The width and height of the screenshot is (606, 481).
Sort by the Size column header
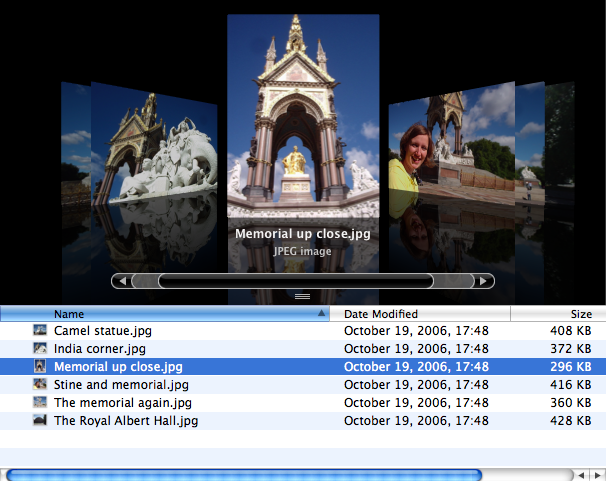[558, 314]
